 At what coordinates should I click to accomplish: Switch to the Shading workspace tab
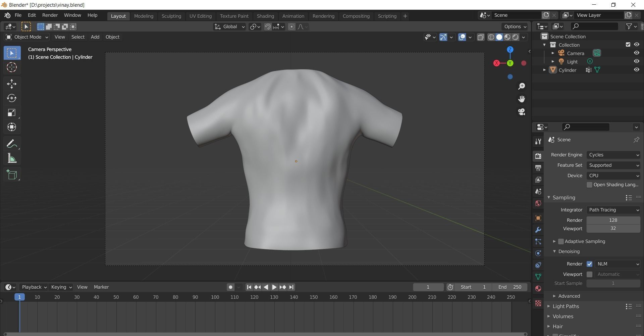[265, 16]
